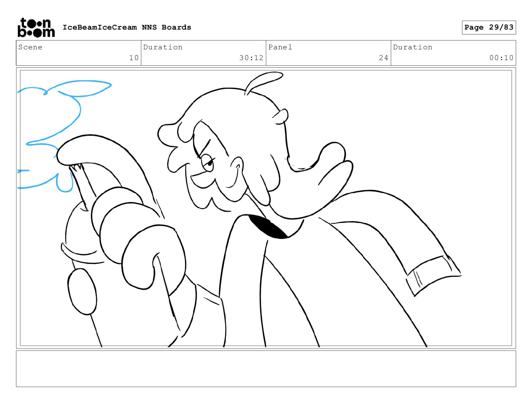
Task: Select the panel duration value '00:10'
Action: tap(501, 58)
